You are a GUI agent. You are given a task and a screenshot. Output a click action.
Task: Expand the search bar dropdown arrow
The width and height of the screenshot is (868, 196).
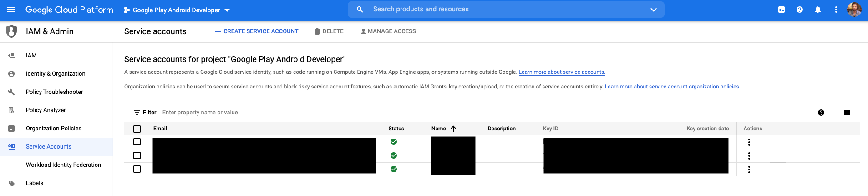tap(654, 10)
